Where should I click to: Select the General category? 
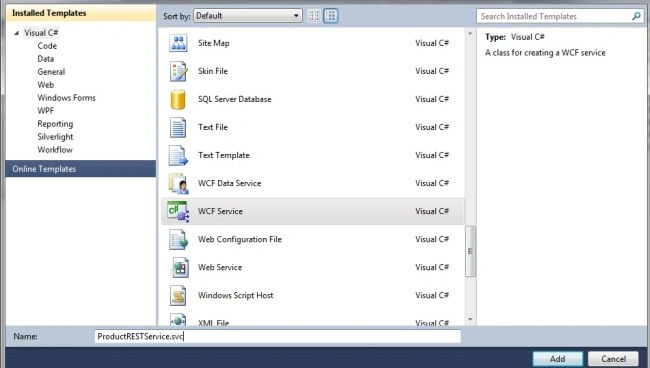51,72
